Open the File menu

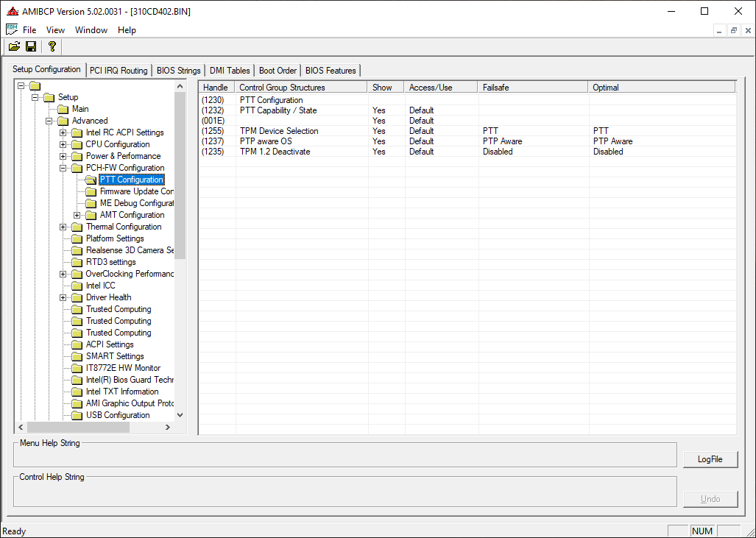coord(29,30)
